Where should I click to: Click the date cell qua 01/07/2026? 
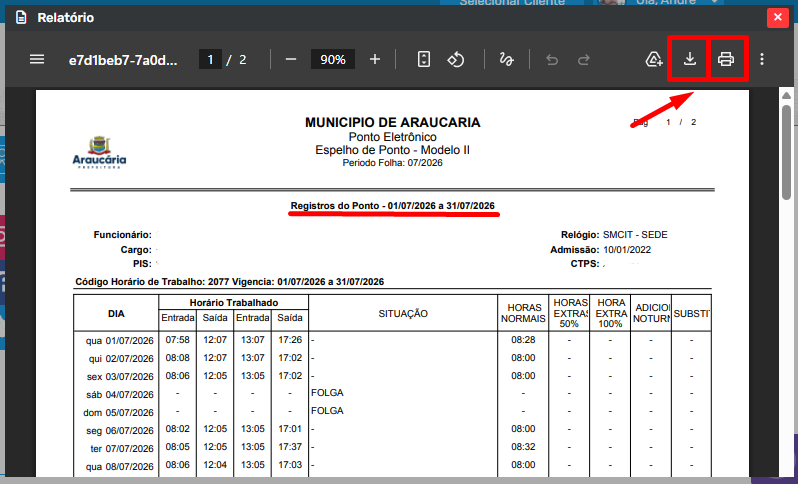pos(120,340)
